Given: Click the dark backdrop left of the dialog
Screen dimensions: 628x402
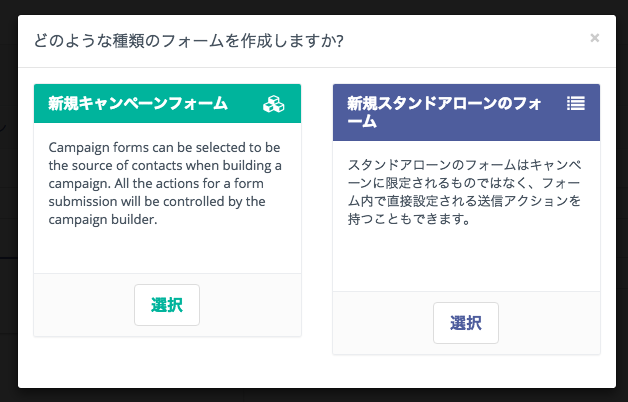Looking at the screenshot, I should pyautogui.click(x=8, y=200).
